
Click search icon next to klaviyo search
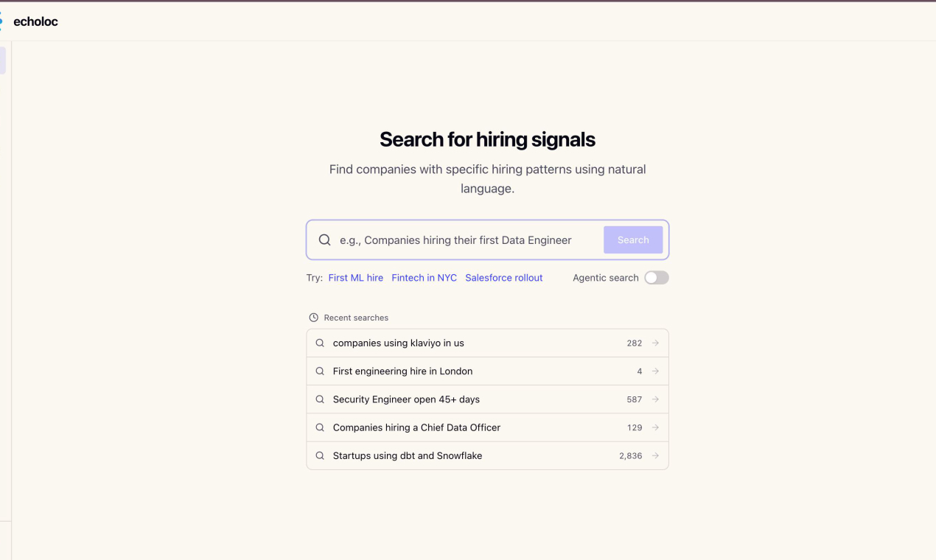(x=320, y=343)
